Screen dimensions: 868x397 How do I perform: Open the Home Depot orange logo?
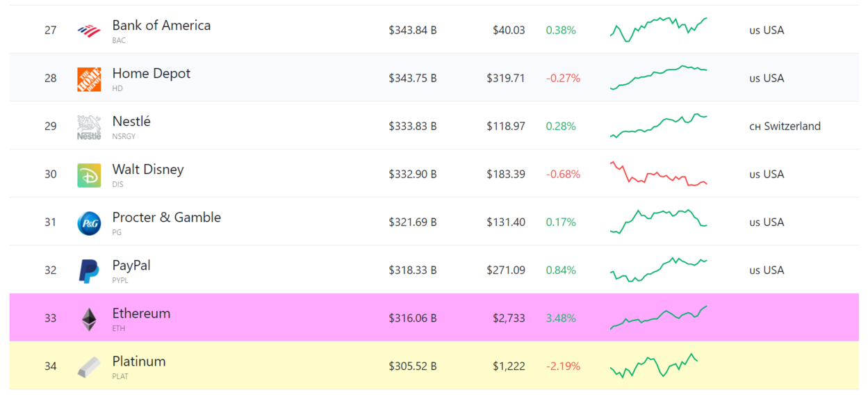click(89, 79)
